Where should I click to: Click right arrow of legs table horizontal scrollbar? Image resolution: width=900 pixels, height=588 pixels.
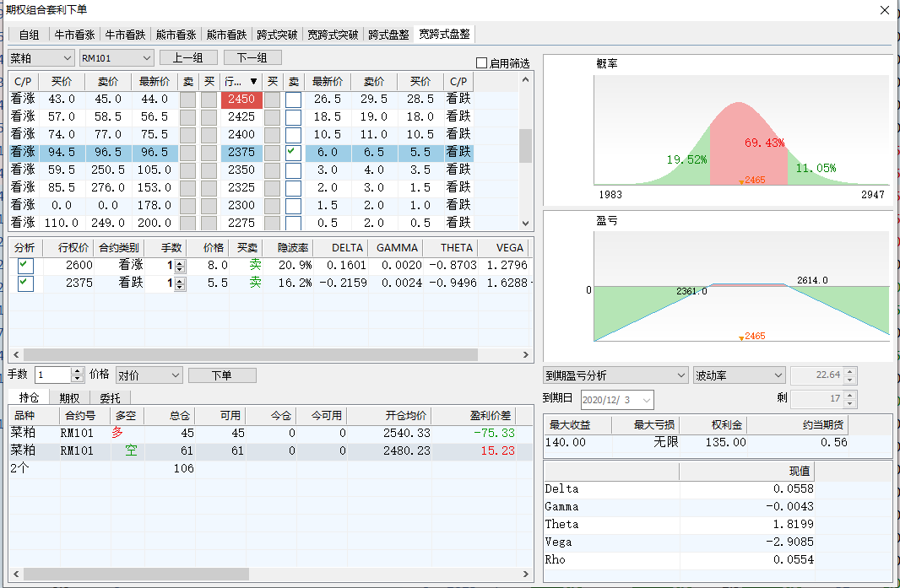526,356
